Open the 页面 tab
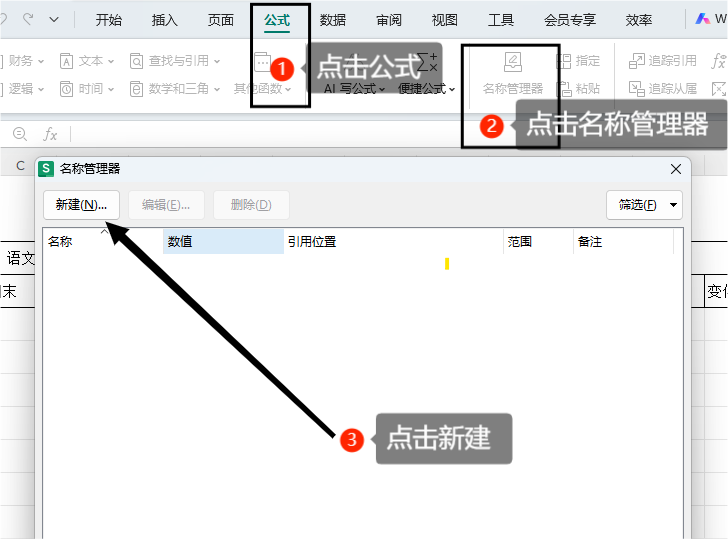Viewport: 728px width, 539px height. [x=221, y=20]
